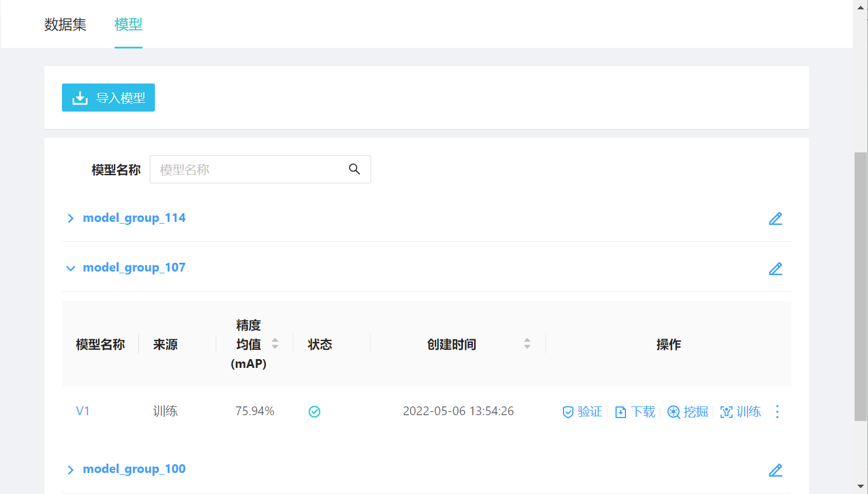The width and height of the screenshot is (868, 494).
Task: Click 下载 to download model V1
Action: coord(635,412)
